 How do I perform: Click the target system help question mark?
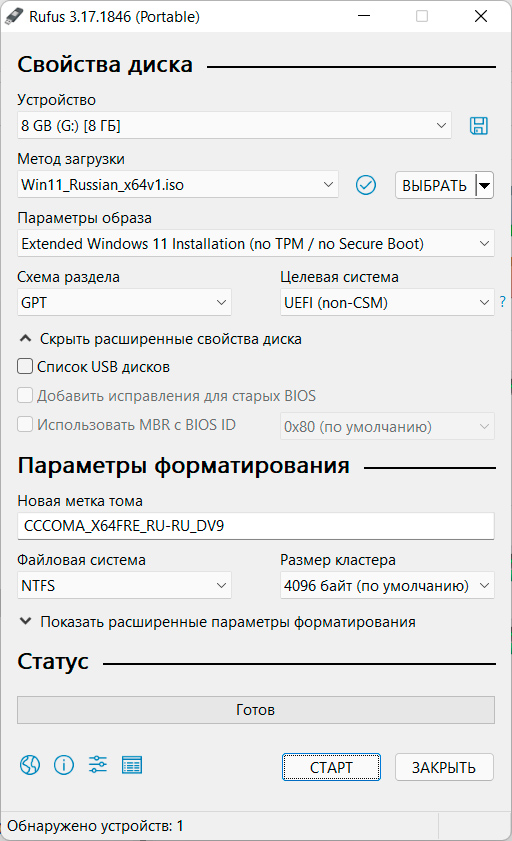click(502, 301)
